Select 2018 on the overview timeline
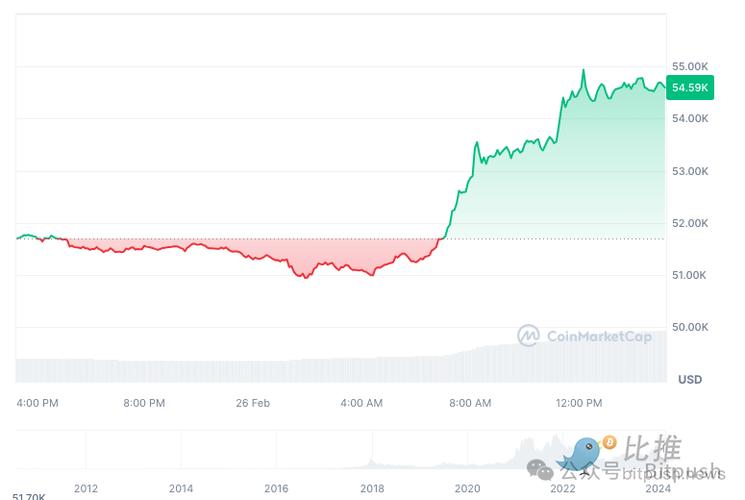The width and height of the screenshot is (745, 500). 372,488
